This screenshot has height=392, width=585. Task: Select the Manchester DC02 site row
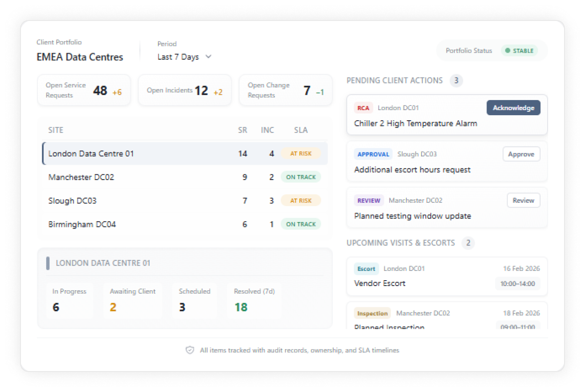click(x=184, y=177)
